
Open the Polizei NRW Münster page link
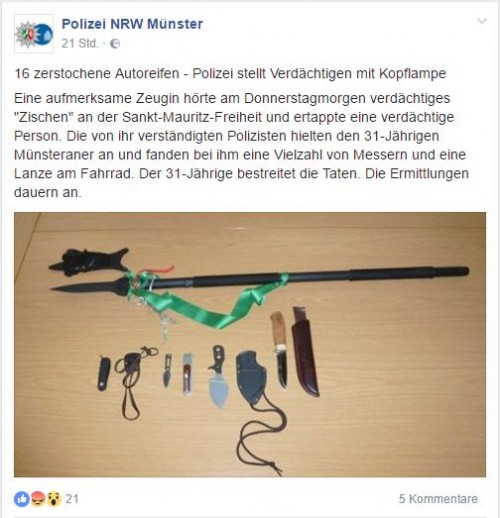point(132,24)
